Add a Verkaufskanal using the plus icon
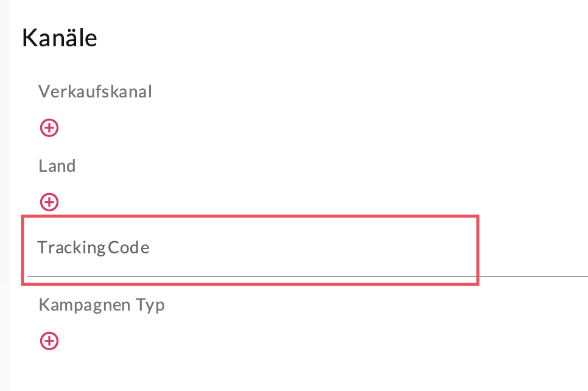The image size is (588, 391). (x=49, y=128)
